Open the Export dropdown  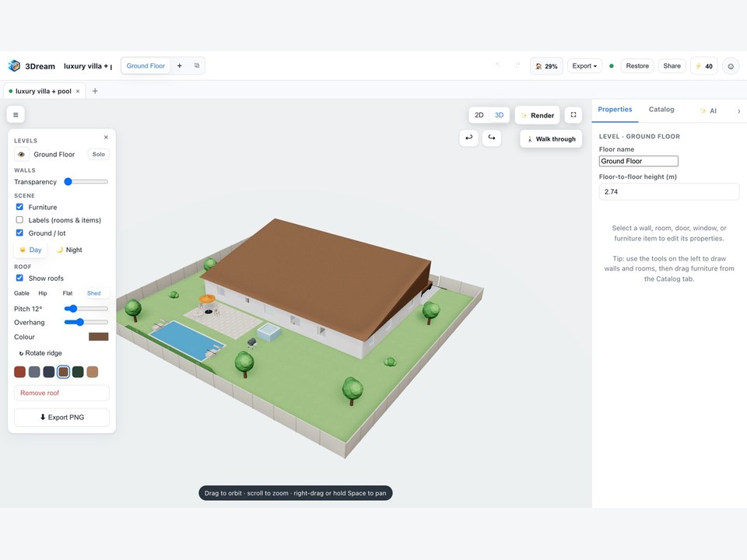pos(584,66)
